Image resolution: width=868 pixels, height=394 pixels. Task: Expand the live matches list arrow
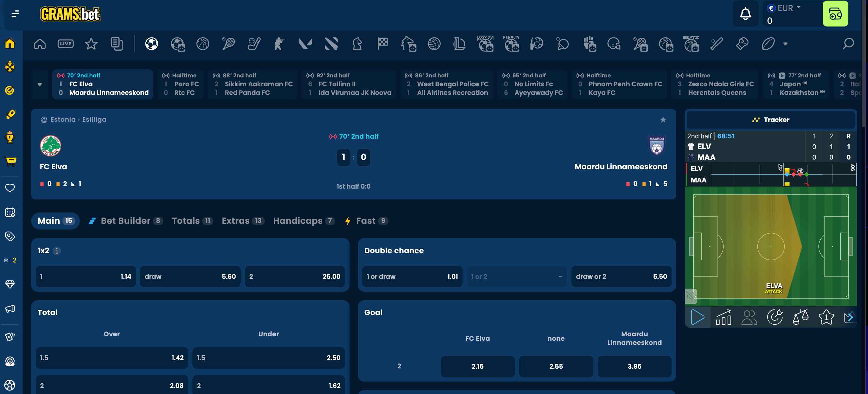[40, 84]
